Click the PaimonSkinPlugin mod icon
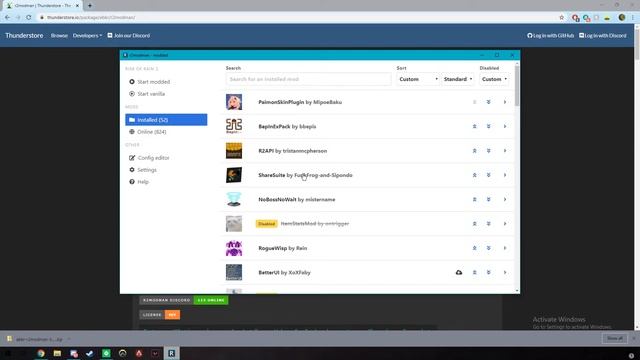Screen dimensions: 640x360 coord(234,102)
